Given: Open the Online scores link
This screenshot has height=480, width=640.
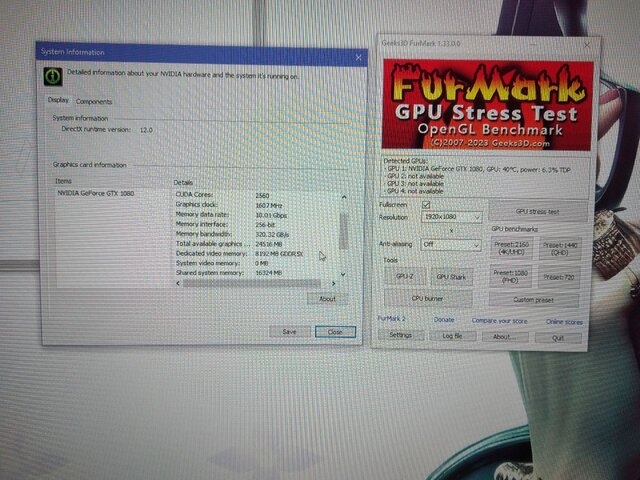Looking at the screenshot, I should tap(564, 322).
